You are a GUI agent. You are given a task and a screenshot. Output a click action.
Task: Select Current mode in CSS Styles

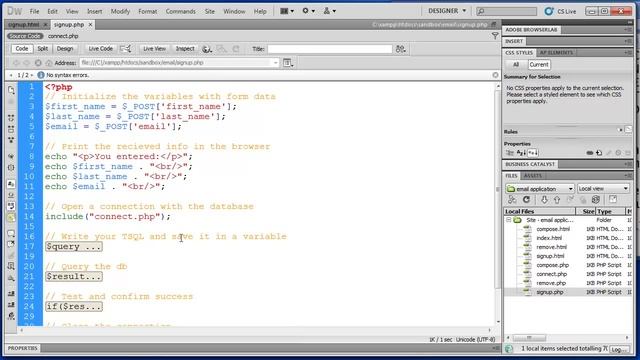coord(539,64)
